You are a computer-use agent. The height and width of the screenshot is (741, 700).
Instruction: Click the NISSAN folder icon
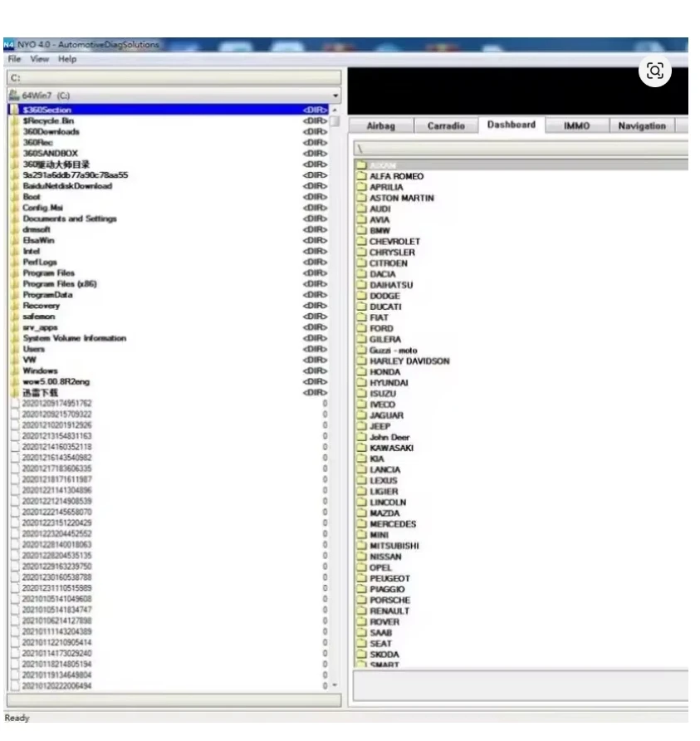pyautogui.click(x=362, y=557)
